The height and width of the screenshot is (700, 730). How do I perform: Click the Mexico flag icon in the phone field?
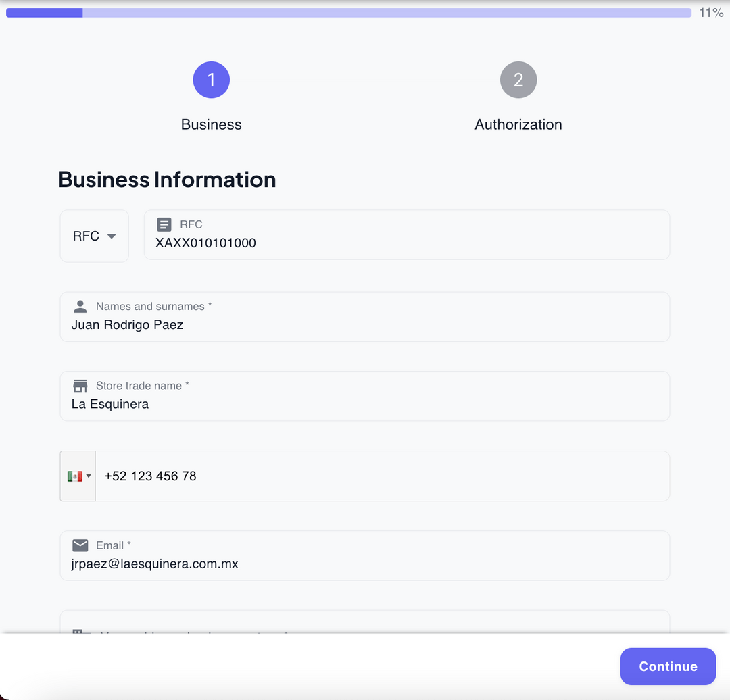coord(74,476)
